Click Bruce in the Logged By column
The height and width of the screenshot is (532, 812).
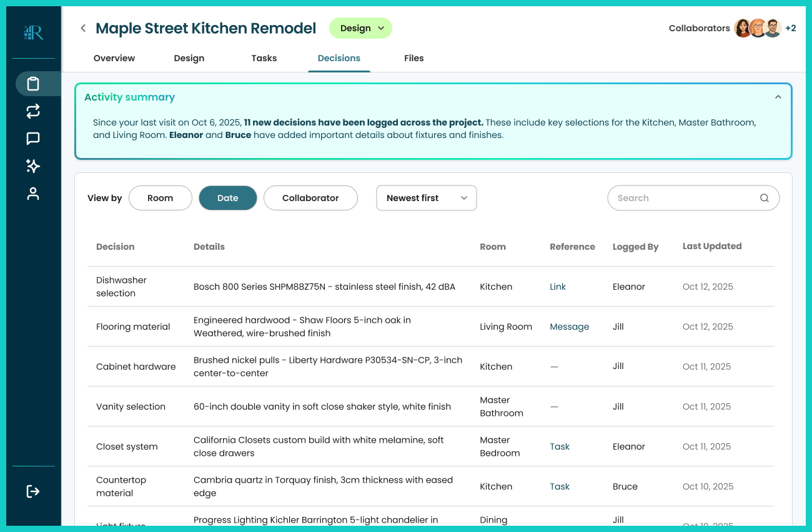[x=625, y=486]
